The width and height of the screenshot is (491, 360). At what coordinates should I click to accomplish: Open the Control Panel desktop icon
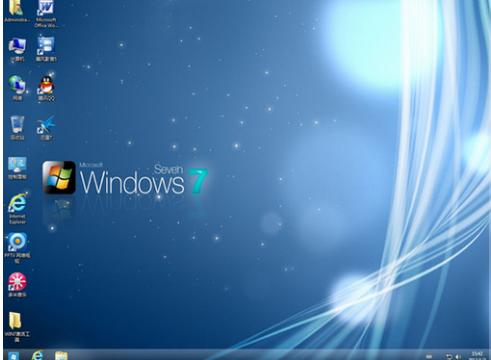pyautogui.click(x=17, y=168)
